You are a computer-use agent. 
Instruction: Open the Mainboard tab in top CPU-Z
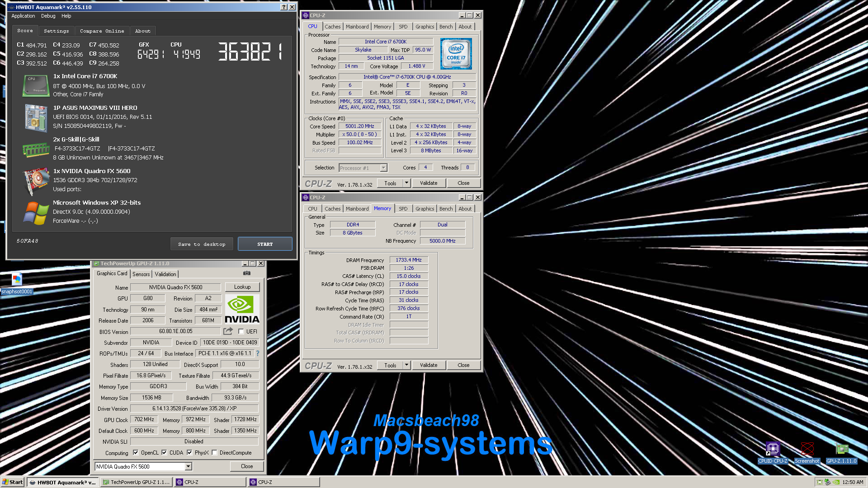pyautogui.click(x=357, y=27)
